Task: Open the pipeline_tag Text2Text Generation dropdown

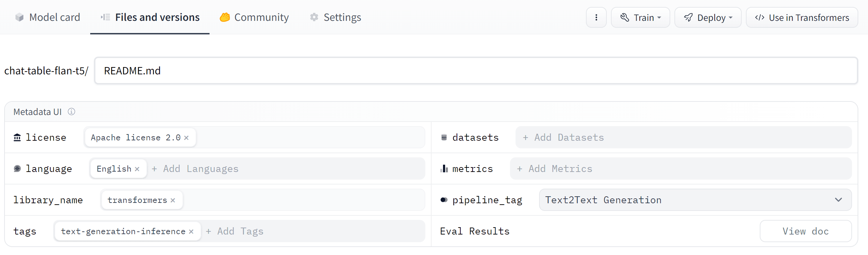Action: click(x=695, y=200)
